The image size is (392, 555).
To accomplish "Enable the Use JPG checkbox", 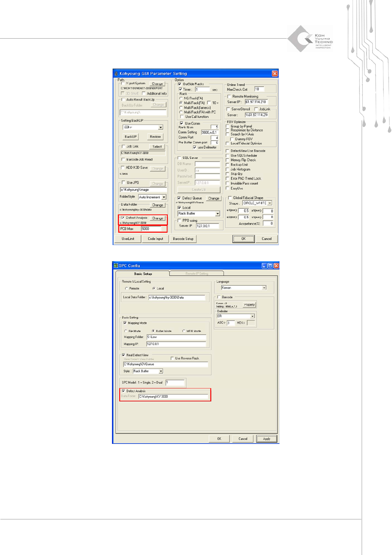I will [124, 182].
